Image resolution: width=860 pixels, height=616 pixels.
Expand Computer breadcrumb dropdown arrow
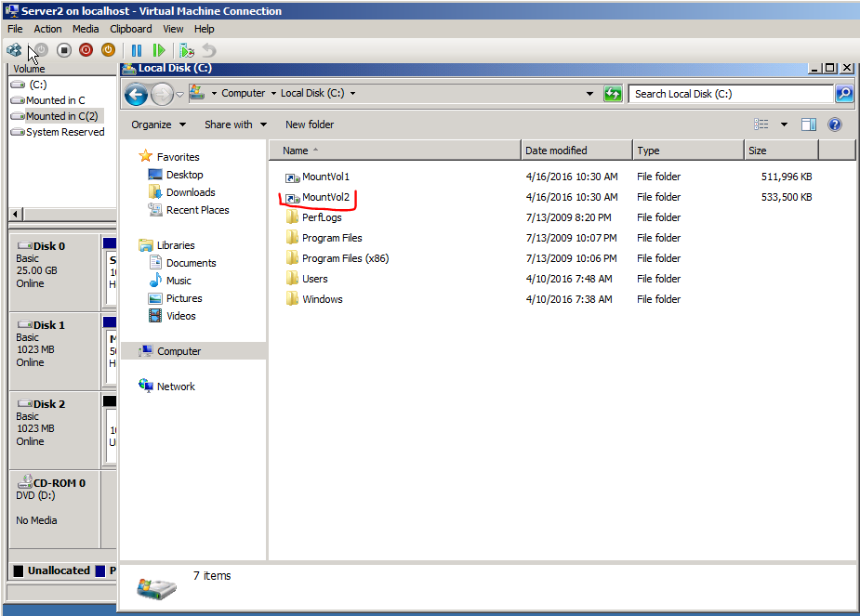[x=273, y=93]
